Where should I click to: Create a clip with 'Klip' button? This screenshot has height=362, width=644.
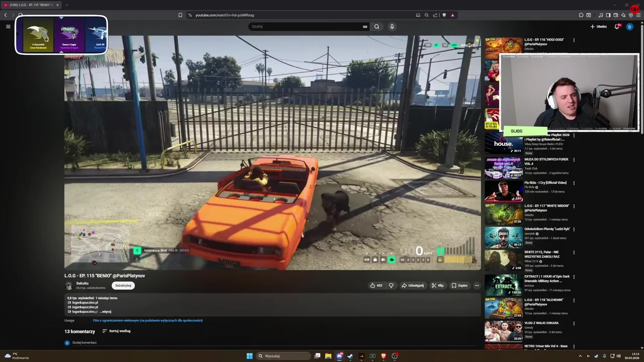[x=438, y=286]
